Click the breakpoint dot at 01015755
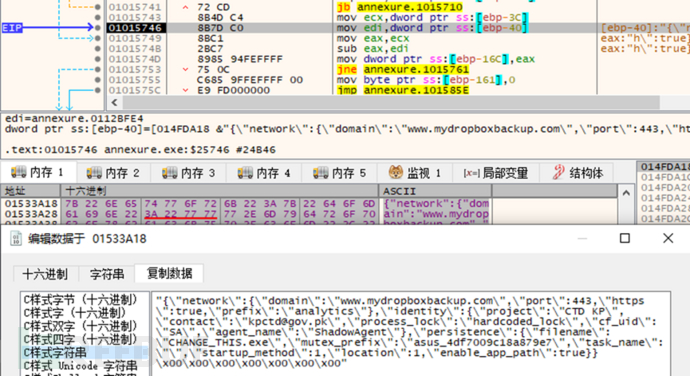Viewport: 690px width, 376px height. [x=98, y=80]
